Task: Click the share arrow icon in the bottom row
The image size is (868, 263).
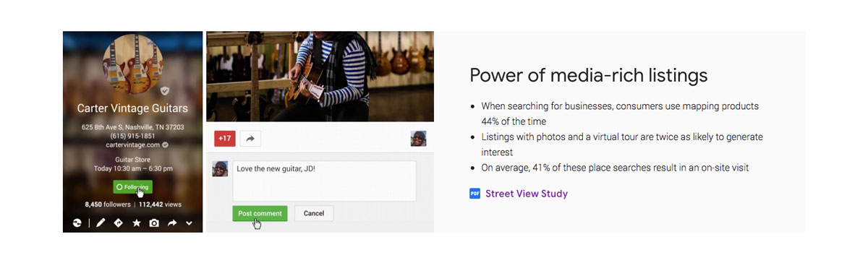Action: (x=172, y=223)
